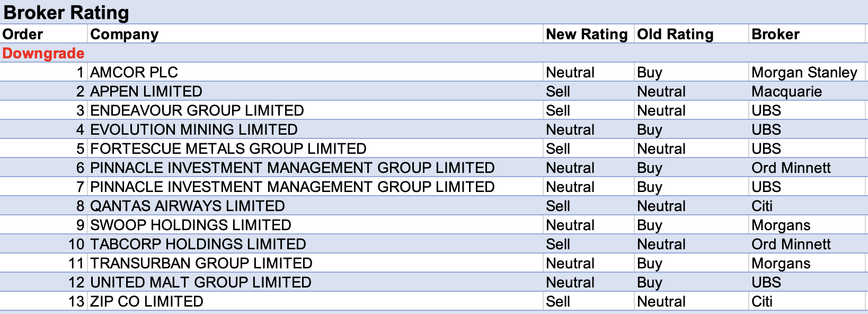Viewport: 868px width, 314px height.
Task: Click the Old Rating column header
Action: 675,34
